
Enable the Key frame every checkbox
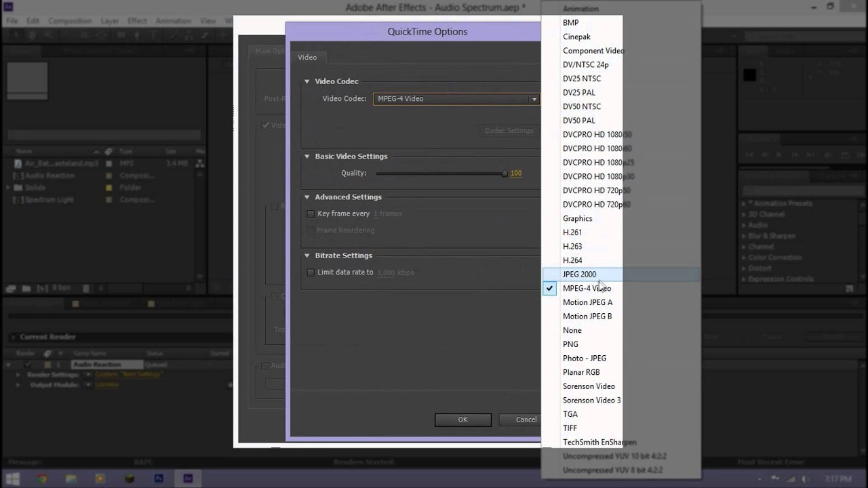click(311, 214)
